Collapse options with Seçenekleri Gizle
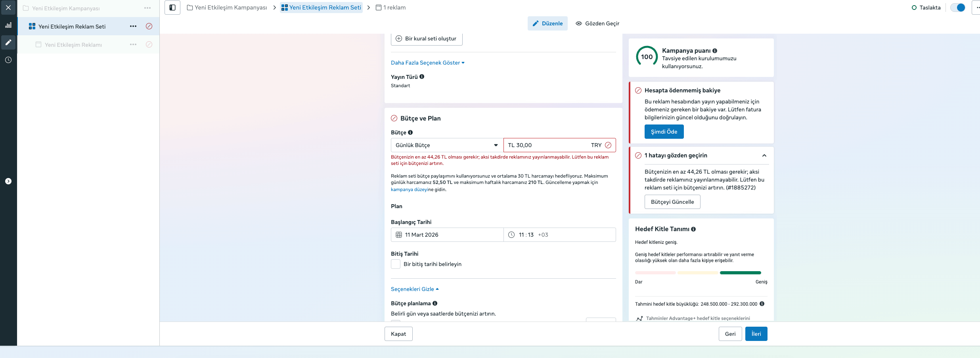 click(x=415, y=289)
